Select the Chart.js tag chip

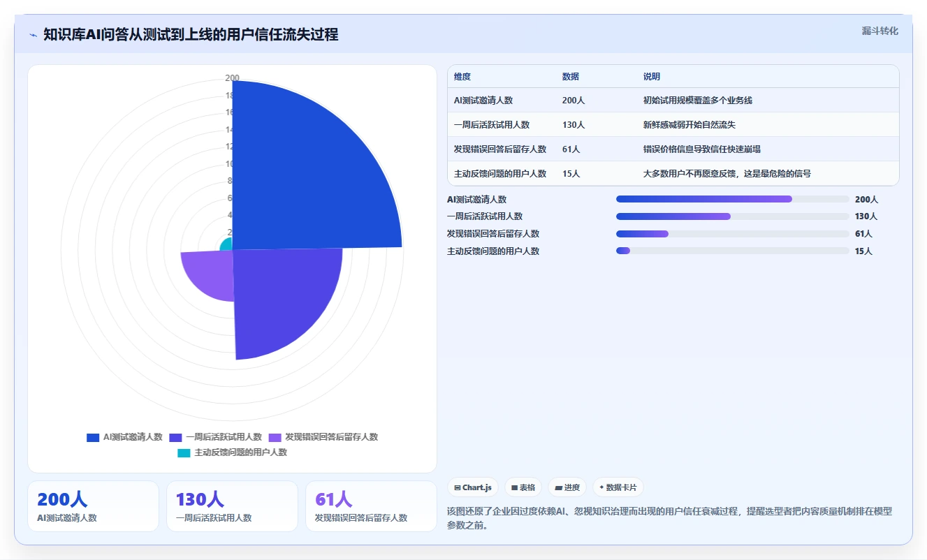[473, 487]
